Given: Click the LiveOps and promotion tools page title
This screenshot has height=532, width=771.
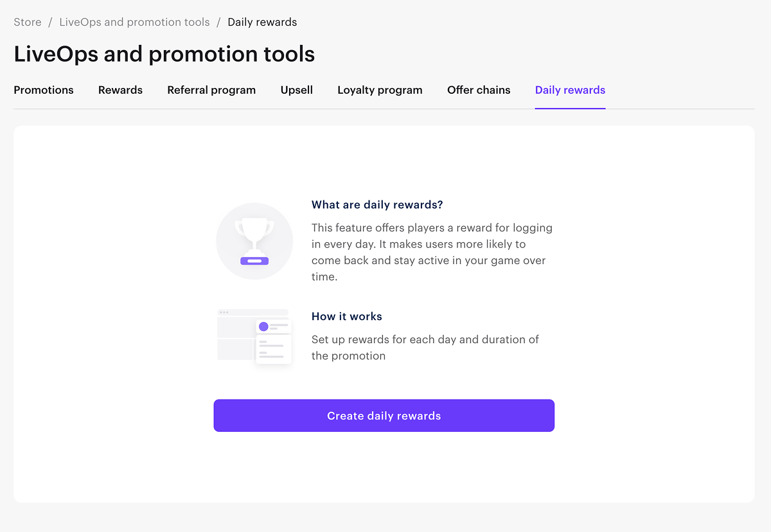Looking at the screenshot, I should pos(164,54).
